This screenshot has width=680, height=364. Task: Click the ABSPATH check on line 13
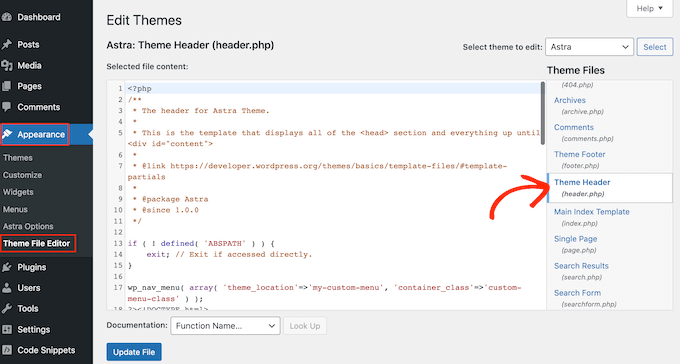[201, 243]
